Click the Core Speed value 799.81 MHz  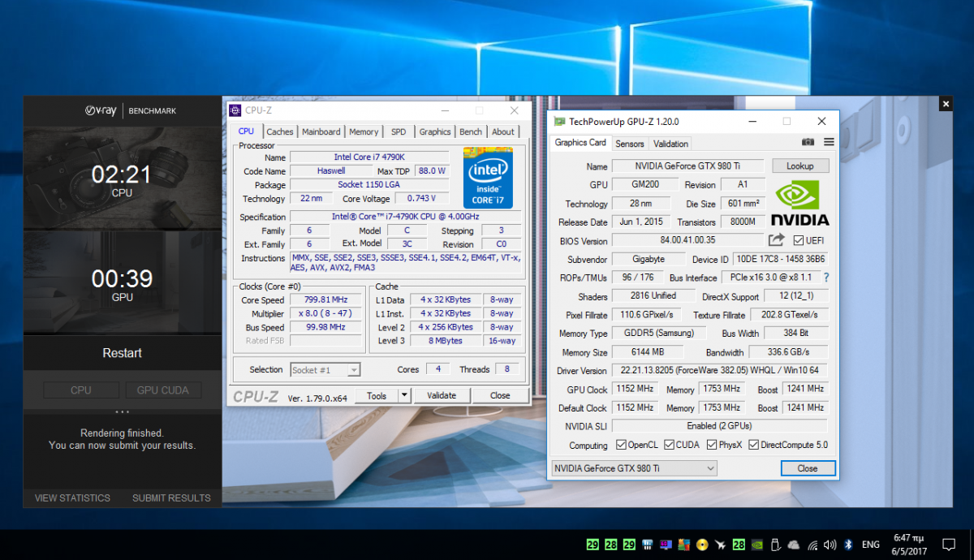pyautogui.click(x=324, y=299)
